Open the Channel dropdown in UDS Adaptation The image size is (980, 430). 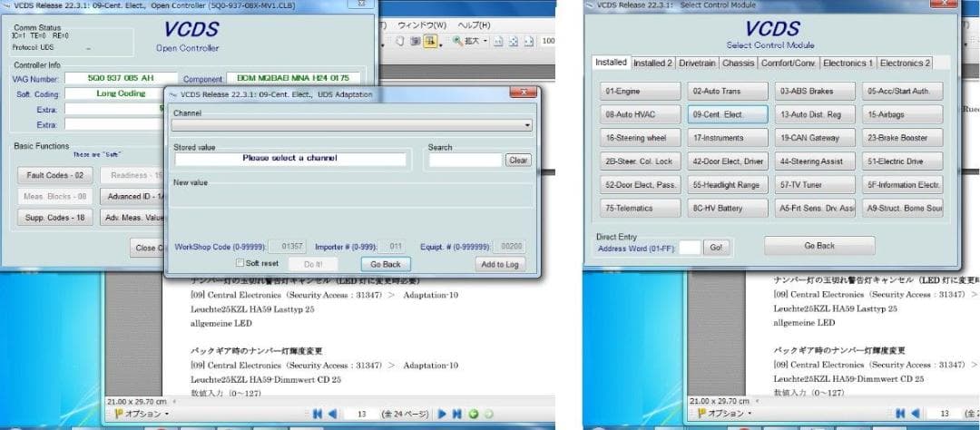point(352,125)
